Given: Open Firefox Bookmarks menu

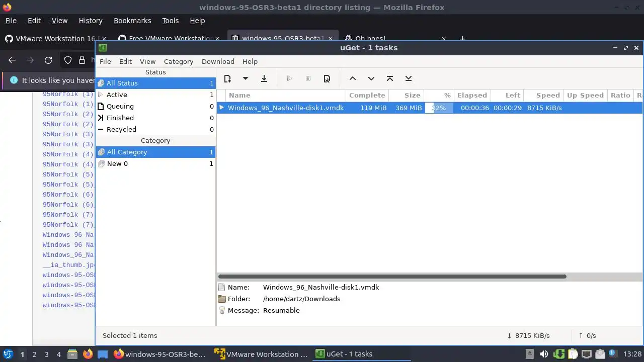Looking at the screenshot, I should pos(132,21).
